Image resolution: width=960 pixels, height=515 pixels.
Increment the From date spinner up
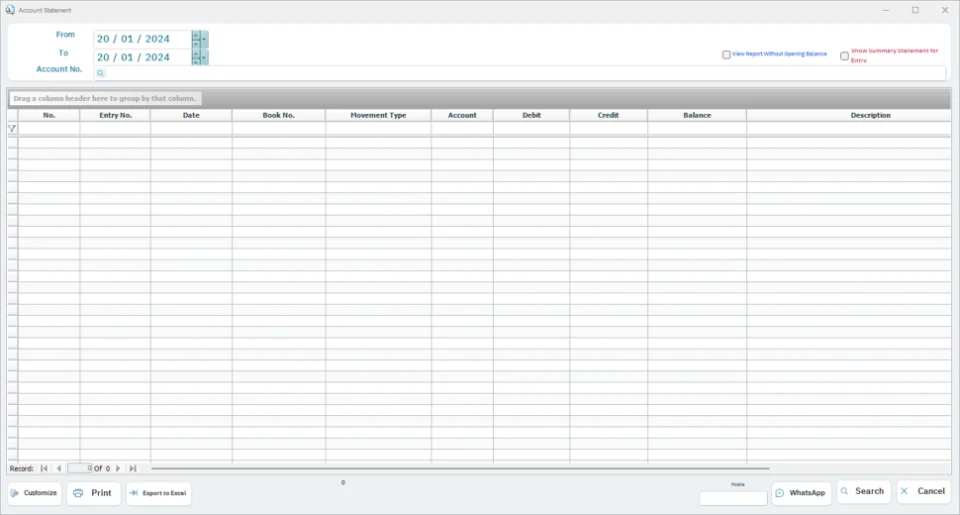196,36
